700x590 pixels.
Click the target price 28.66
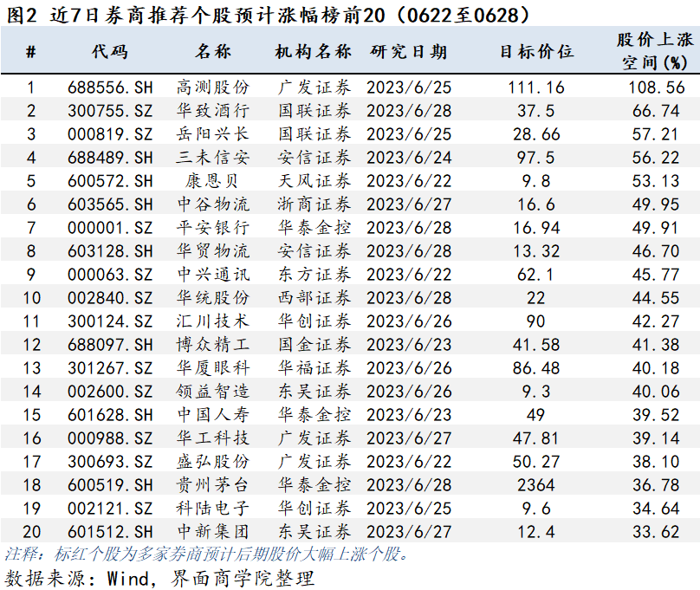(x=535, y=134)
